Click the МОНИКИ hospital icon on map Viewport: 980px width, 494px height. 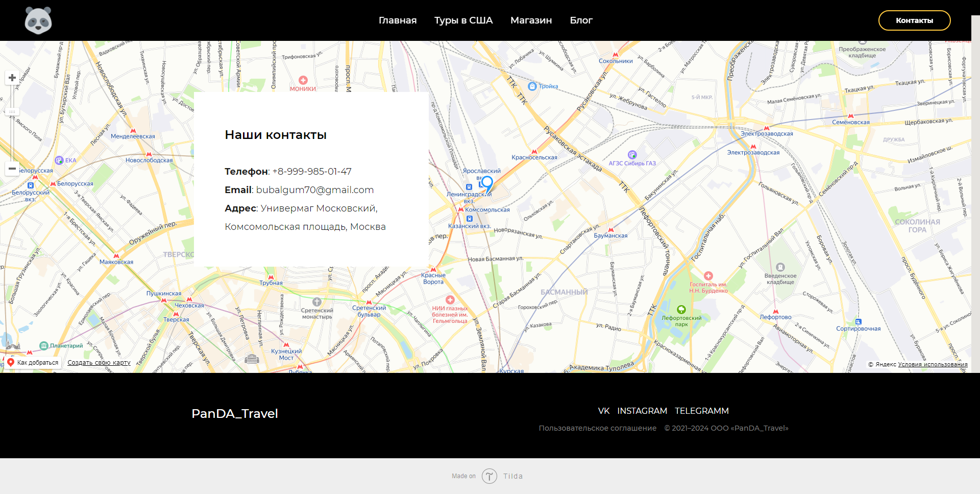[x=303, y=80]
